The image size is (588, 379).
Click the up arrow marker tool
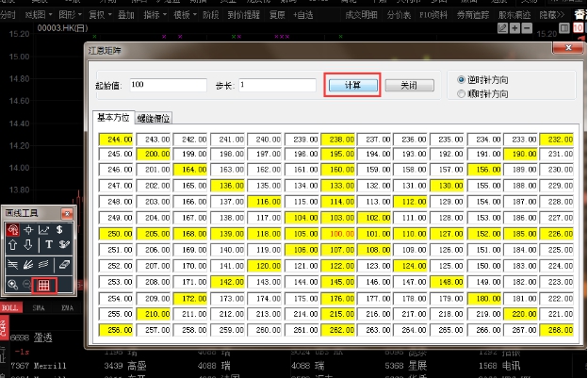(x=13, y=246)
